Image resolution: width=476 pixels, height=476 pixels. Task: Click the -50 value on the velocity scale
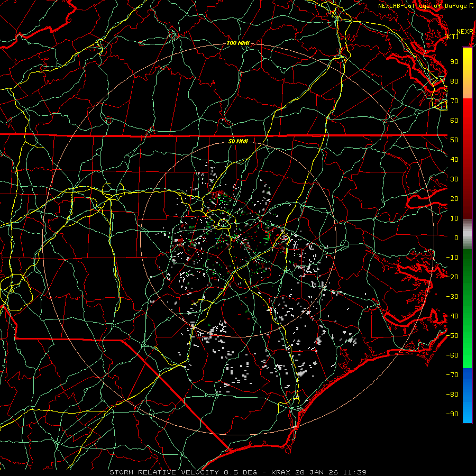452,336
